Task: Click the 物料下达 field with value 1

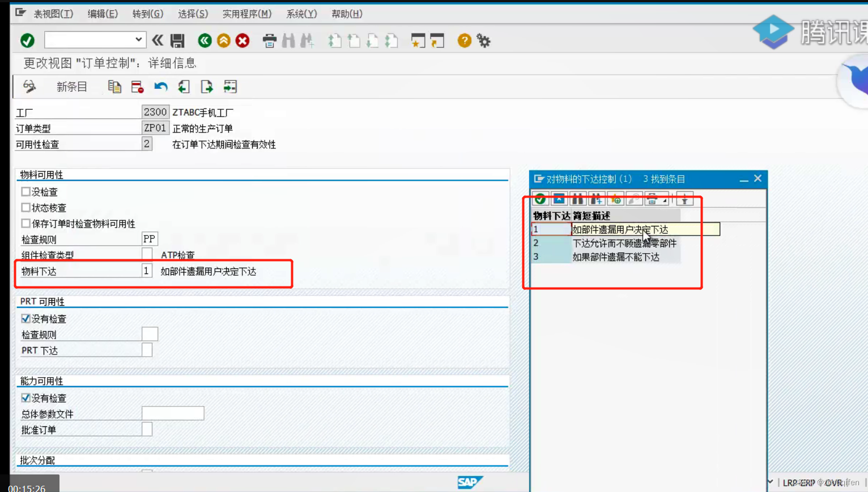Action: click(147, 271)
